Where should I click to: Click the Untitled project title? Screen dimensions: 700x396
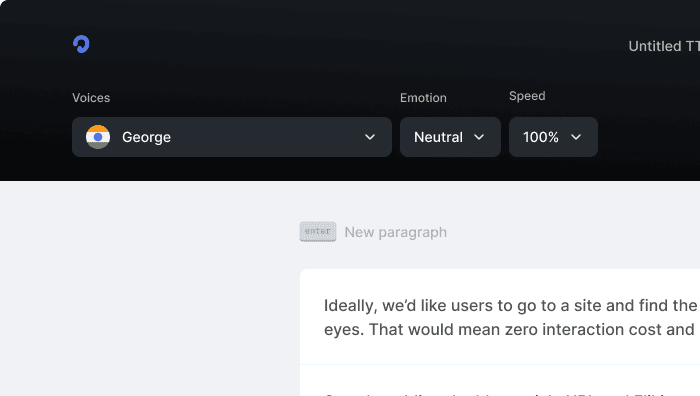coord(664,46)
